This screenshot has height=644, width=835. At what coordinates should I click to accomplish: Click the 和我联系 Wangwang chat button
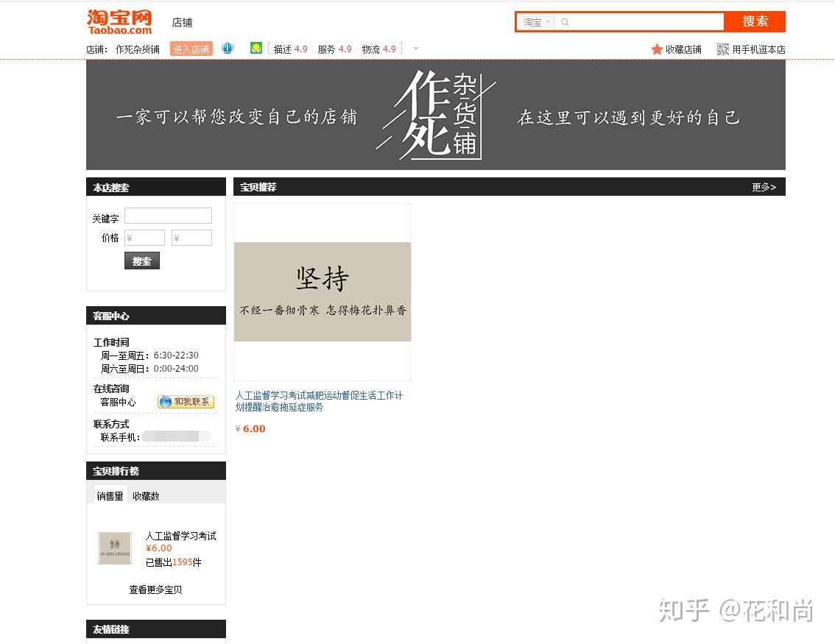pyautogui.click(x=186, y=402)
